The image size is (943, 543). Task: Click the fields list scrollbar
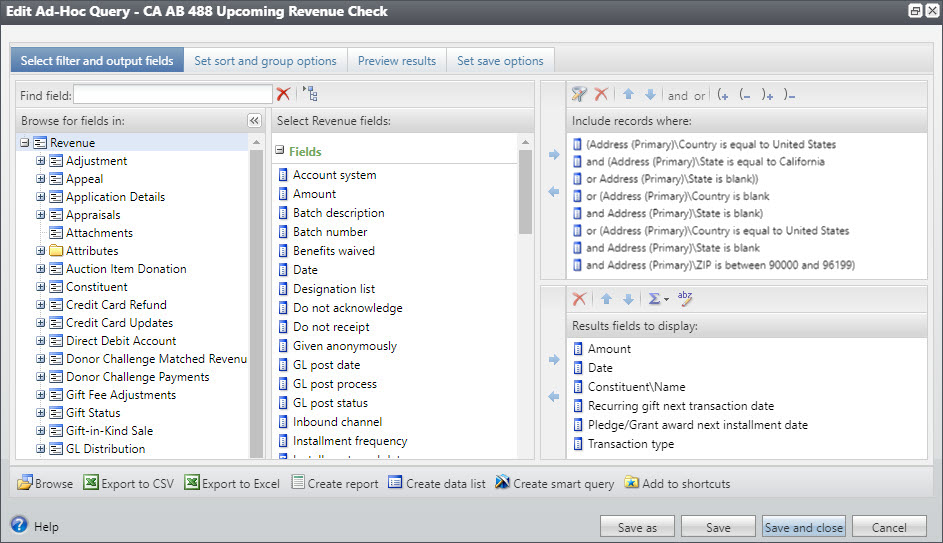point(525,192)
